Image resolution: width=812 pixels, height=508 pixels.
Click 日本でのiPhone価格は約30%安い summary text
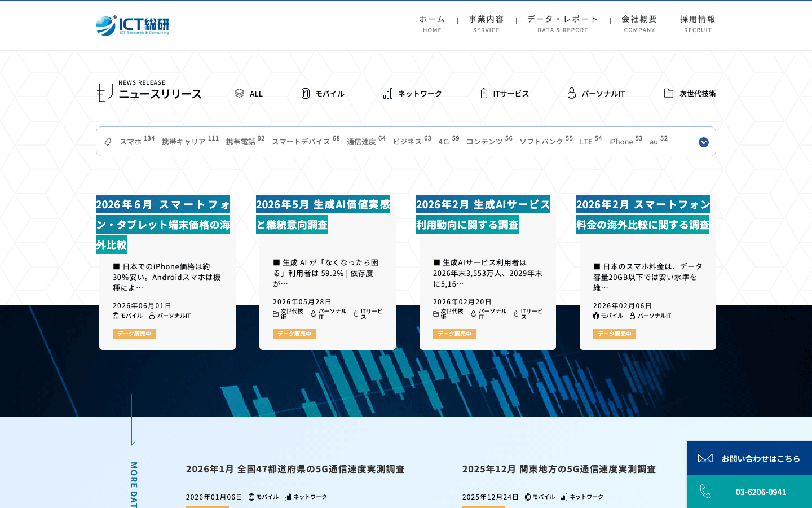point(167,277)
